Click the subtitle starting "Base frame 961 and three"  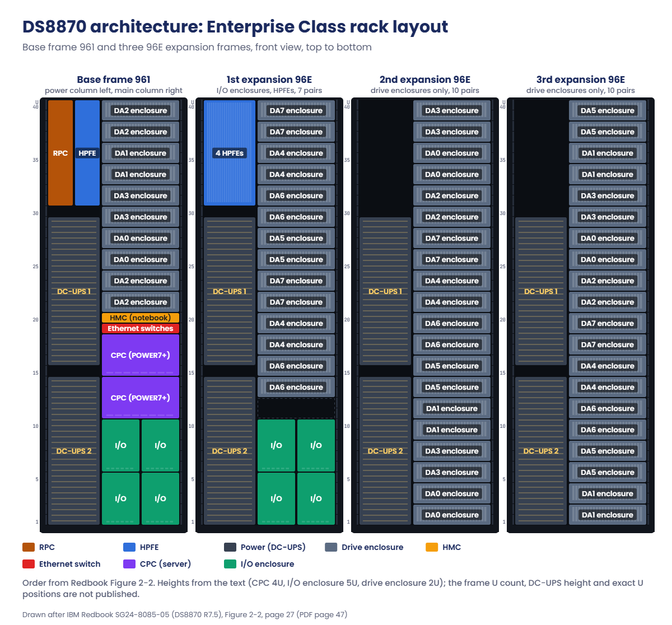197,47
